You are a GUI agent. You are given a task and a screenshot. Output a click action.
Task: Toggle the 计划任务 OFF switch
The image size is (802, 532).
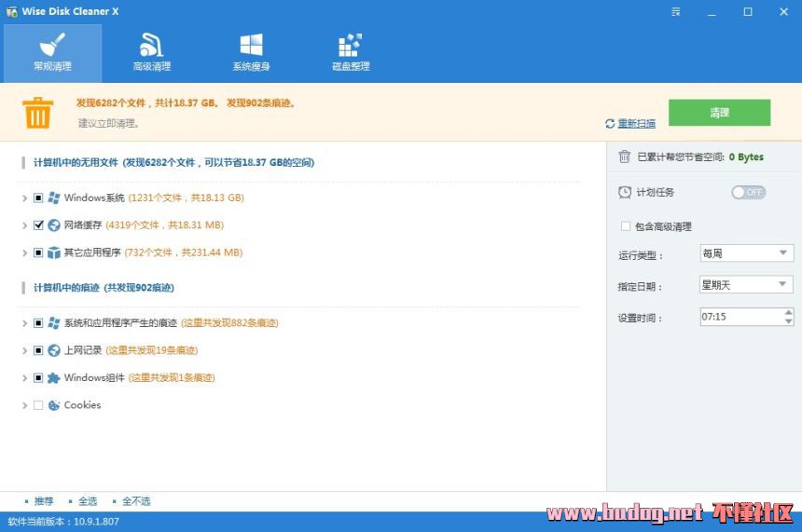(748, 192)
